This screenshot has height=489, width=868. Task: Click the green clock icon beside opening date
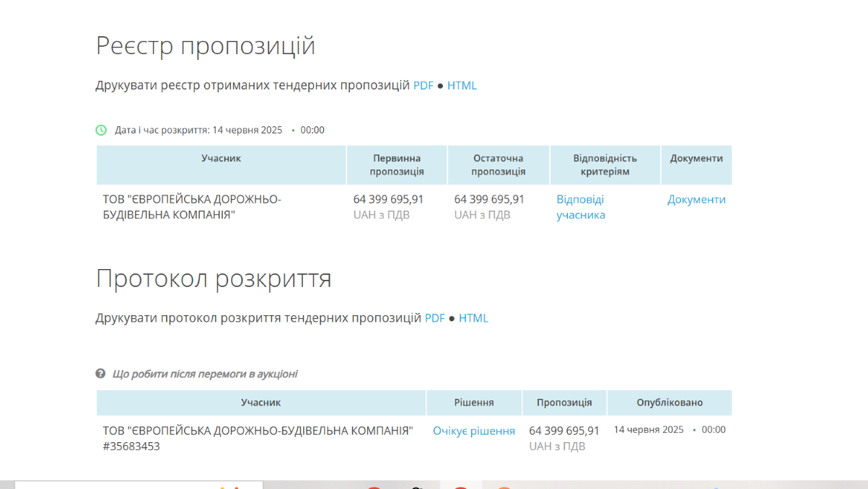point(101,131)
